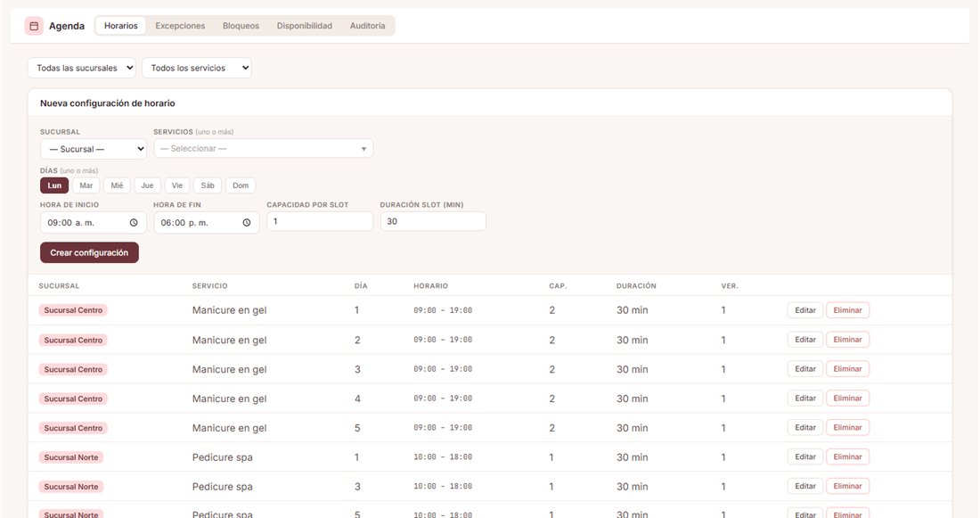Delete Manicure en gel day 1 row

pos(847,310)
